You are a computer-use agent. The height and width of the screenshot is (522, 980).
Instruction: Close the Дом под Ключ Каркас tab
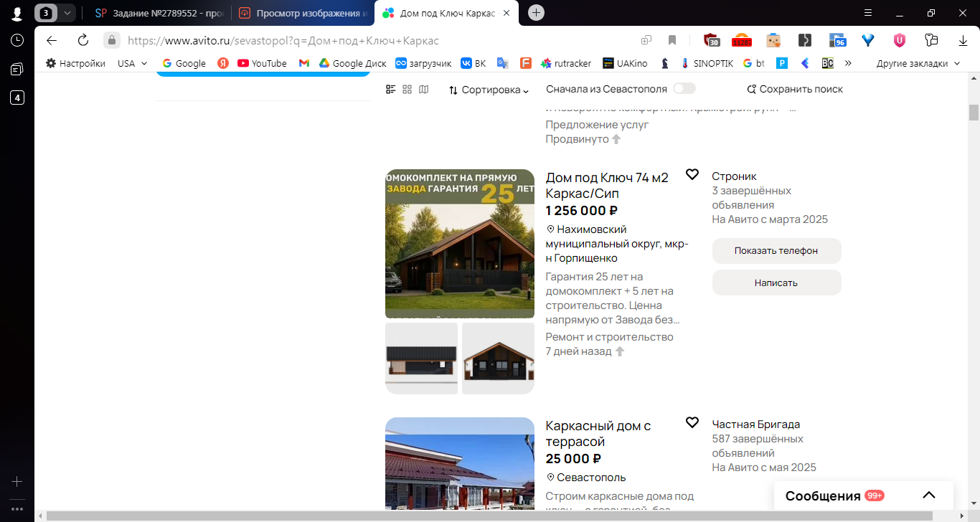(507, 13)
